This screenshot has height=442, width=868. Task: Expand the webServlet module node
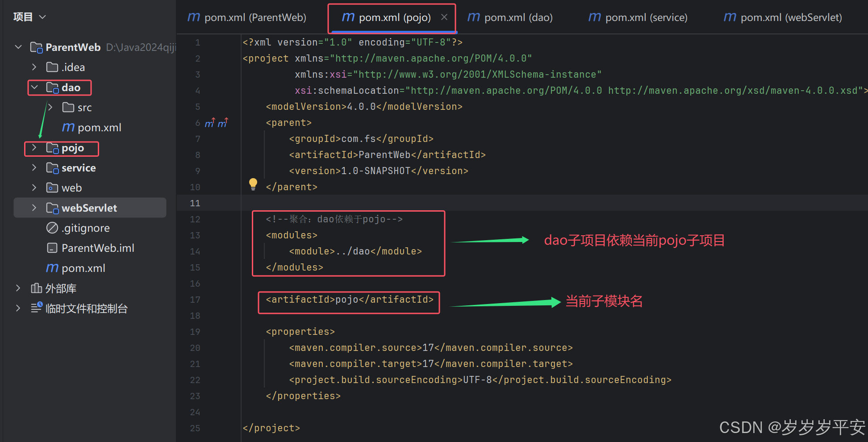click(x=34, y=208)
